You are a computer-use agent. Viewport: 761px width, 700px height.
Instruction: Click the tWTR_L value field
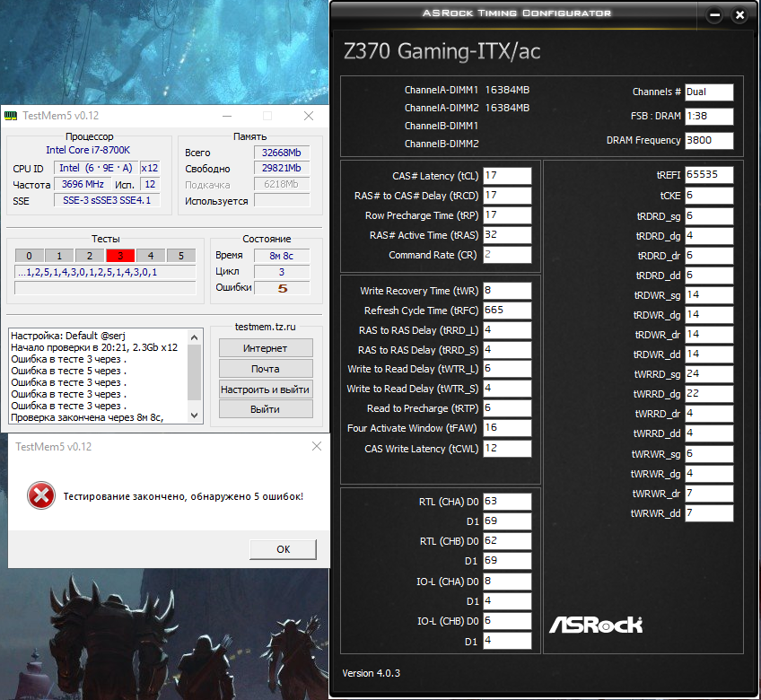(507, 369)
